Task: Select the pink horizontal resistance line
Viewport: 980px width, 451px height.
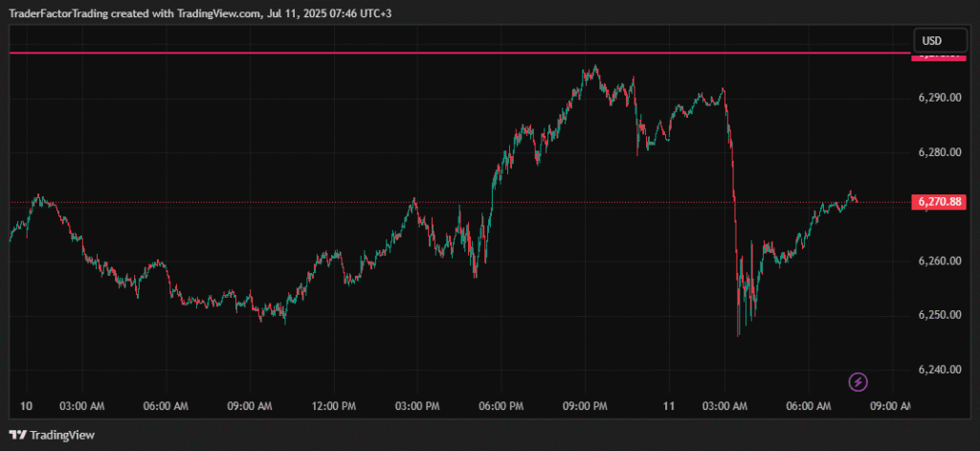Action: click(460, 54)
